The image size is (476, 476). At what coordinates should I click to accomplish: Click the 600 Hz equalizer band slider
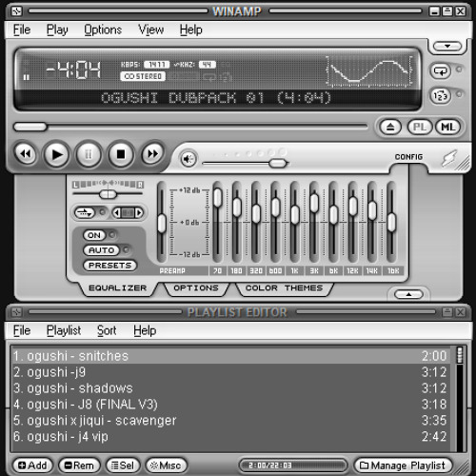(276, 208)
